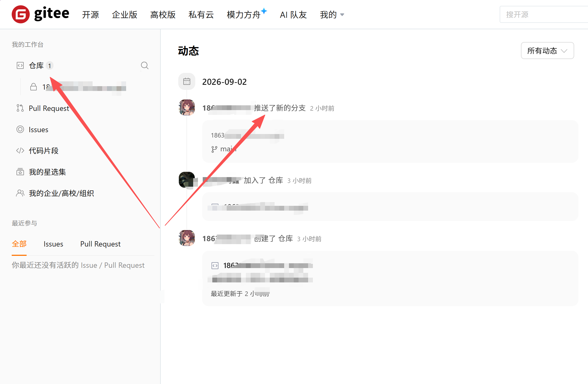
Task: Click the branch icon next to main
Action: (x=214, y=149)
